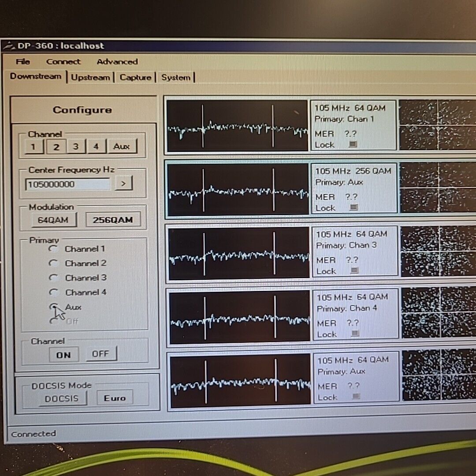Click the DP-360 application icon in the title bar
This screenshot has height=476, width=476.
(9, 46)
